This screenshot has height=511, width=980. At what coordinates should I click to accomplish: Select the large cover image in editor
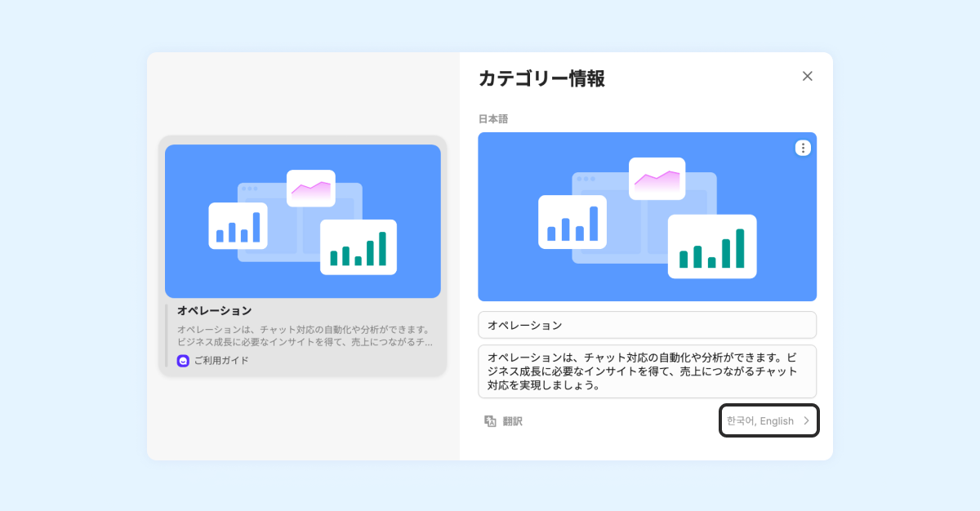[x=647, y=217]
